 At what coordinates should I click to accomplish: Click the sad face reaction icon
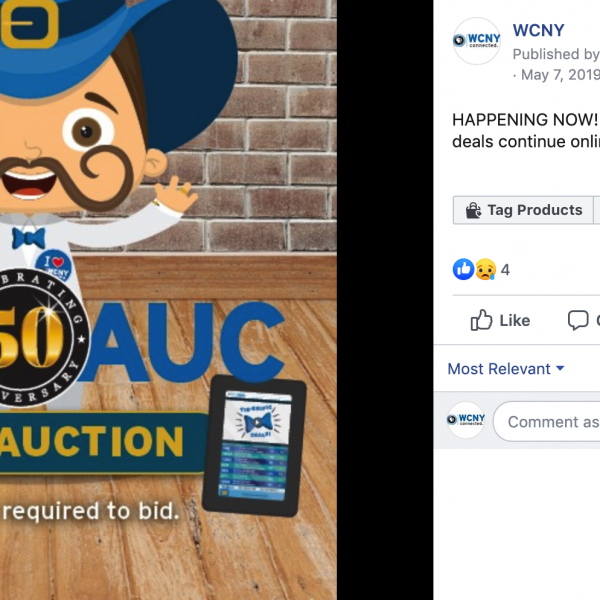pyautogui.click(x=485, y=269)
